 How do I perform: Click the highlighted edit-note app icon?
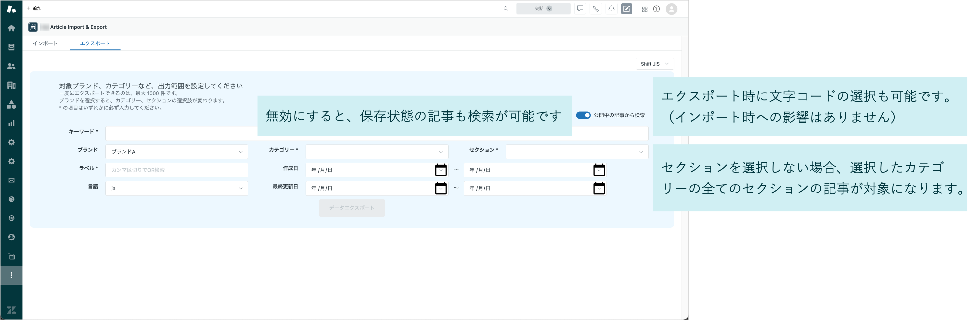pos(627,8)
